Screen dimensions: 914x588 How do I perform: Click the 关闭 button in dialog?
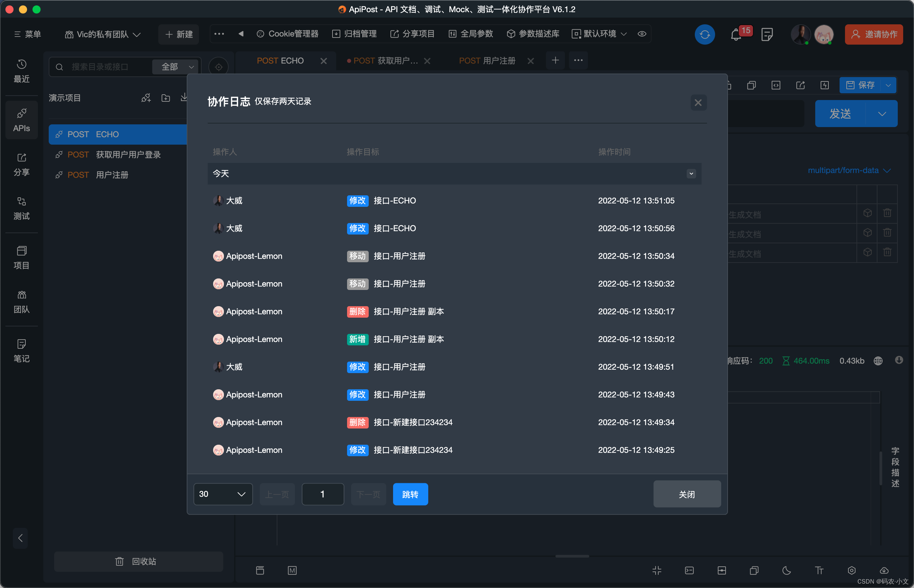(687, 494)
